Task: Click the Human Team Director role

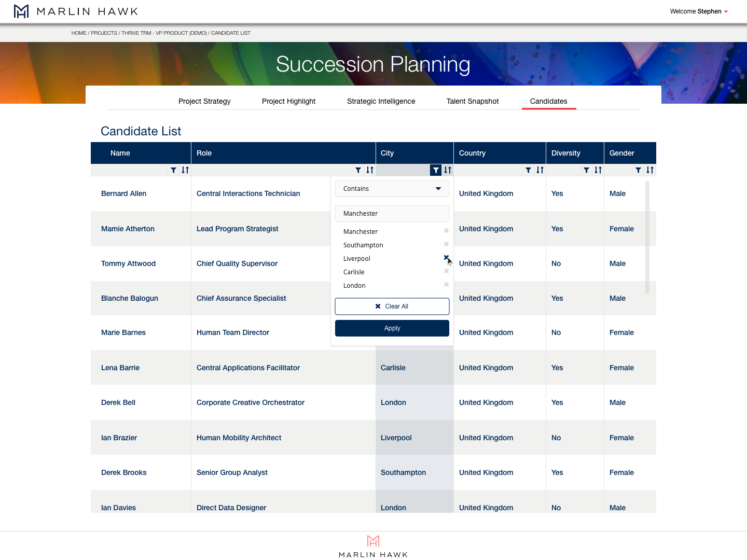Action: click(x=233, y=333)
